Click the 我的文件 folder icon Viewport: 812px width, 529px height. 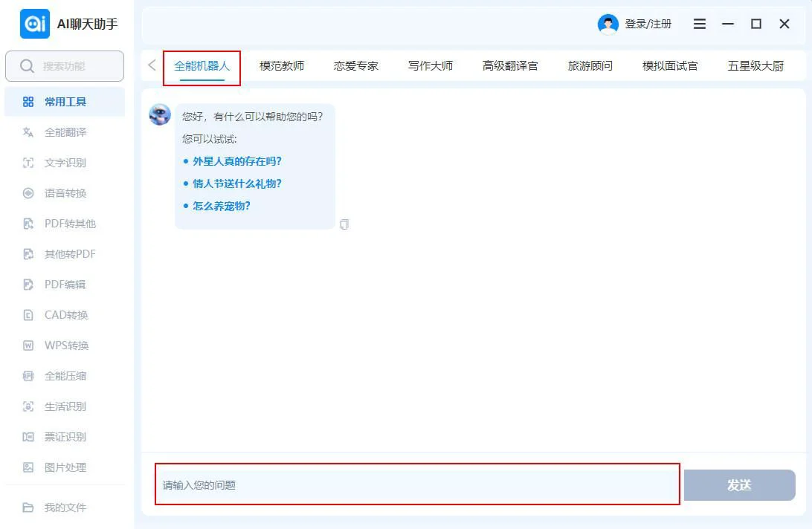pyautogui.click(x=28, y=507)
